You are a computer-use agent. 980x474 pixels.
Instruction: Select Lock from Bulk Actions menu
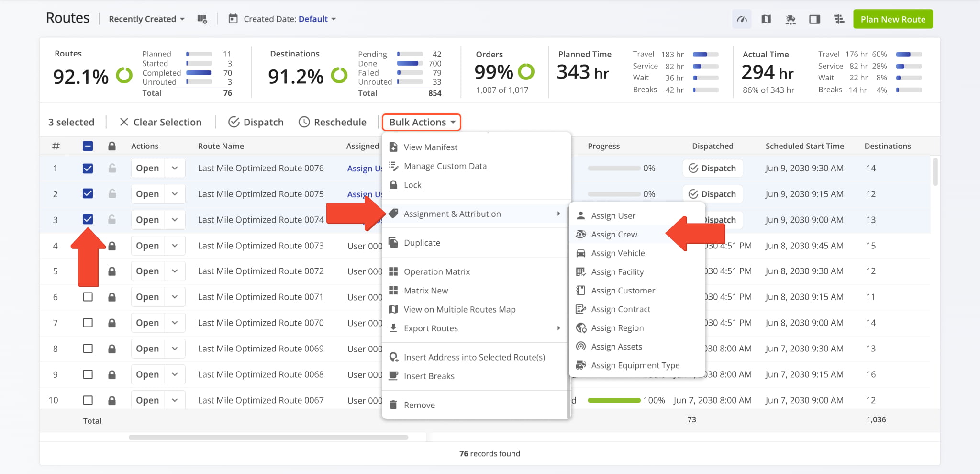pos(412,185)
